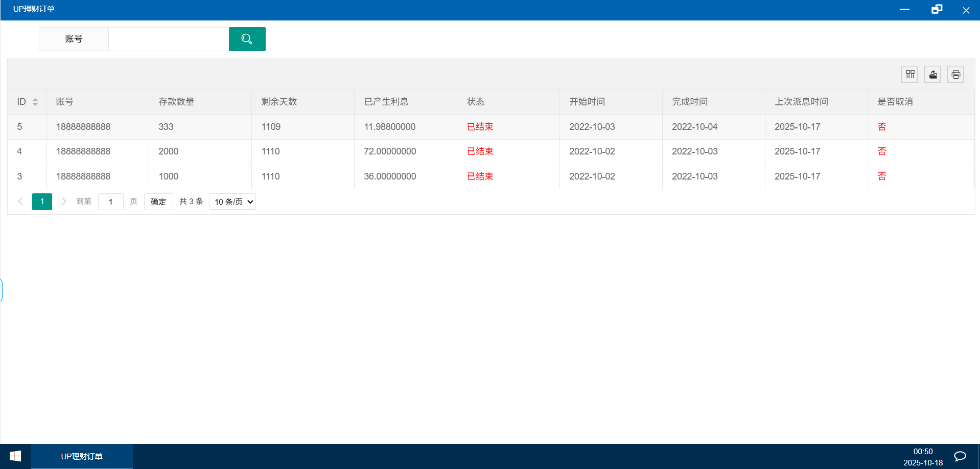Focus the jump-to-page number field
The width and height of the screenshot is (980, 469).
click(x=110, y=202)
